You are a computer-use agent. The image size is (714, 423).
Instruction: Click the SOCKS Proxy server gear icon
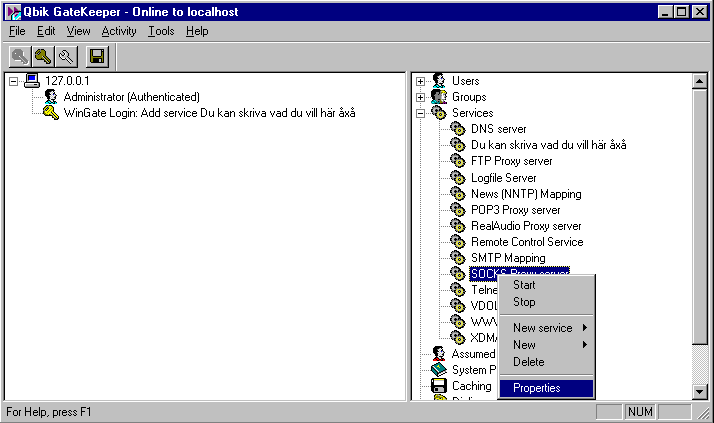458,274
